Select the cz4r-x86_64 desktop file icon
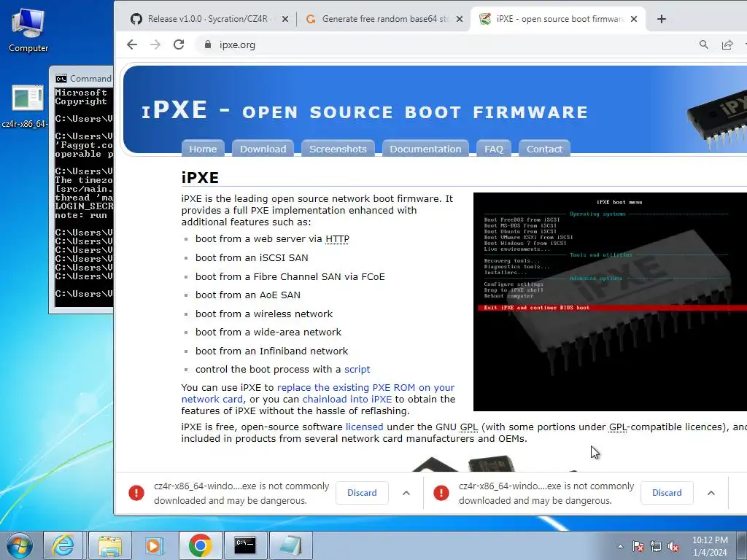The image size is (747, 560). click(25, 107)
